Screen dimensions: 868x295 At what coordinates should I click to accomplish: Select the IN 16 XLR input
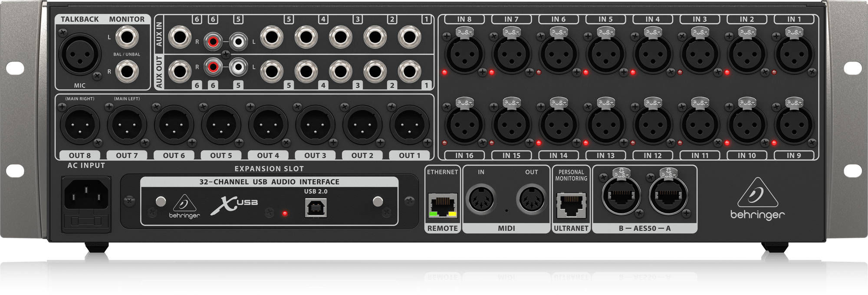(x=464, y=125)
